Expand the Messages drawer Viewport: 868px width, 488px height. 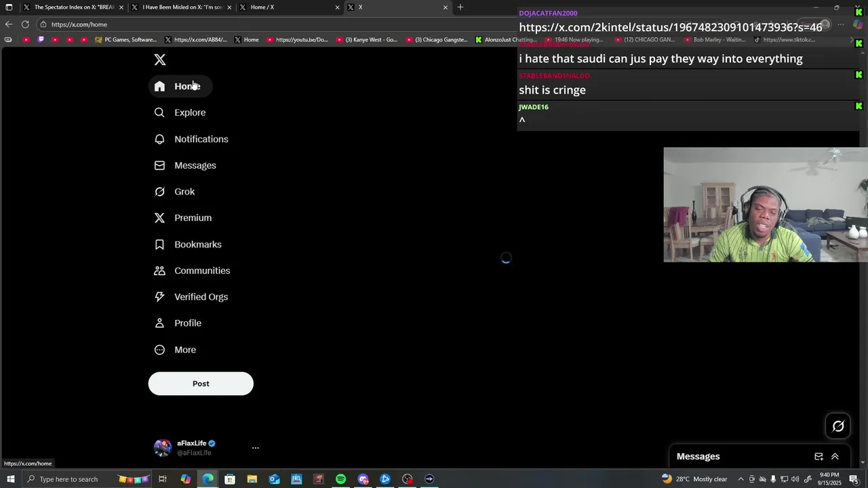pos(835,457)
